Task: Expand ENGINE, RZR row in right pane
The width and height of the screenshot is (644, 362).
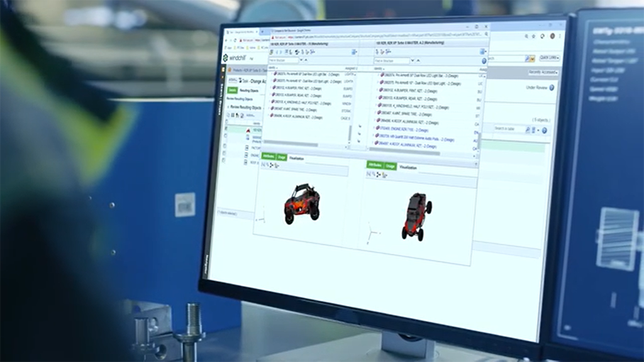Action: 374,128
